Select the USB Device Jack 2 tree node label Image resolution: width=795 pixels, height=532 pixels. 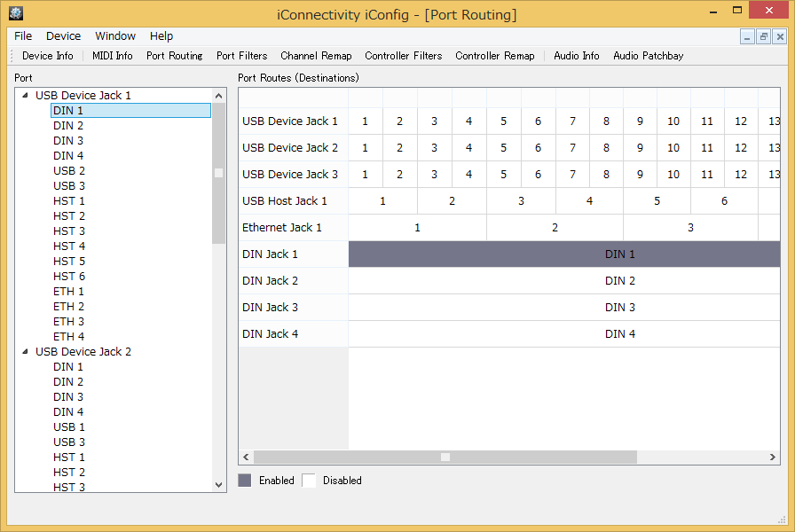[83, 352]
